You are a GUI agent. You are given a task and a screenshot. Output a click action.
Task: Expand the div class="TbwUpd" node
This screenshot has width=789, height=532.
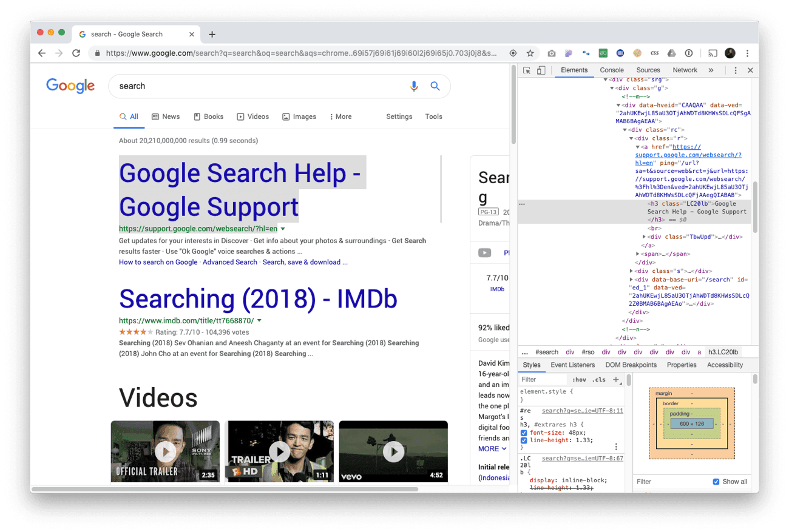pyautogui.click(x=644, y=237)
